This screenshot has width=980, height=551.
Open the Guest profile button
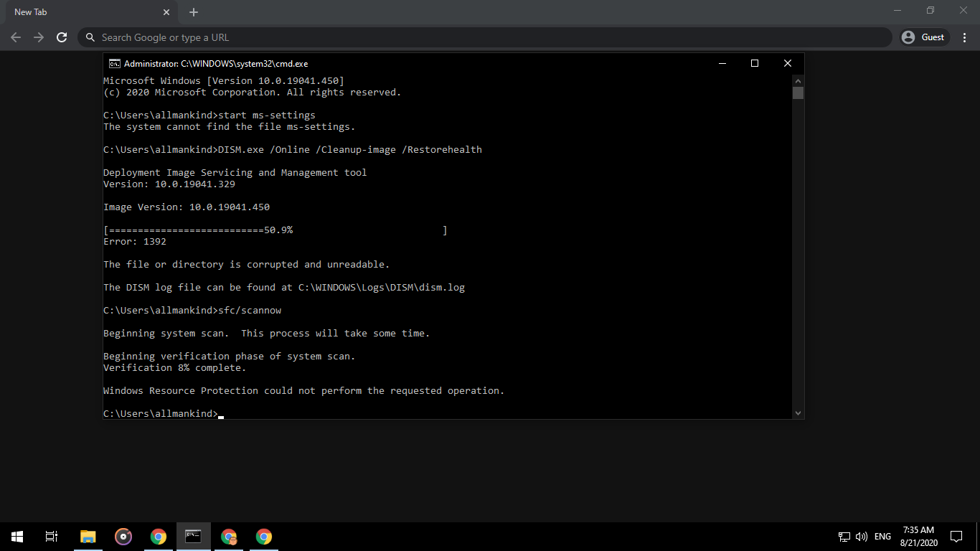point(925,37)
